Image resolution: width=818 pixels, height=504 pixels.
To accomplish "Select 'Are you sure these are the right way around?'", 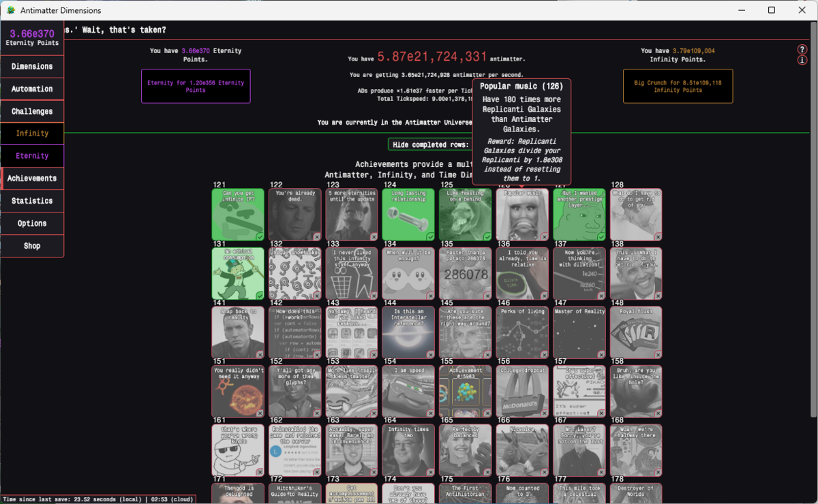I will 466,332.
